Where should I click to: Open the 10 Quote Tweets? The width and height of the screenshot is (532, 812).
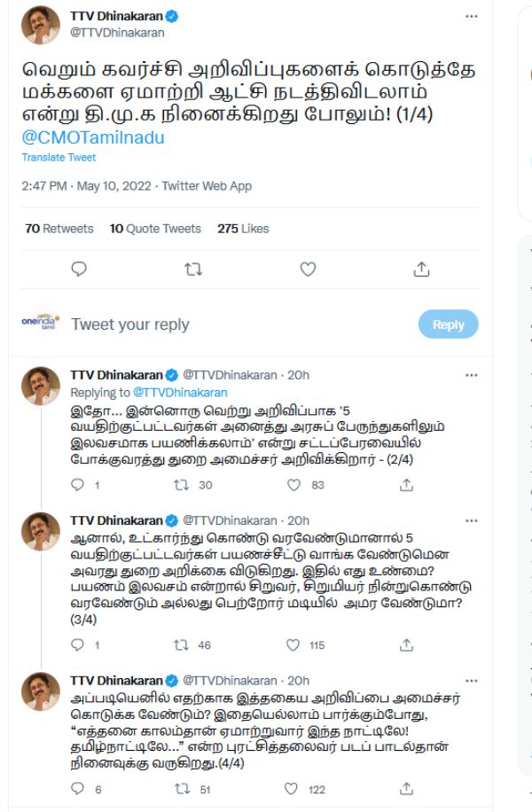pos(154,228)
